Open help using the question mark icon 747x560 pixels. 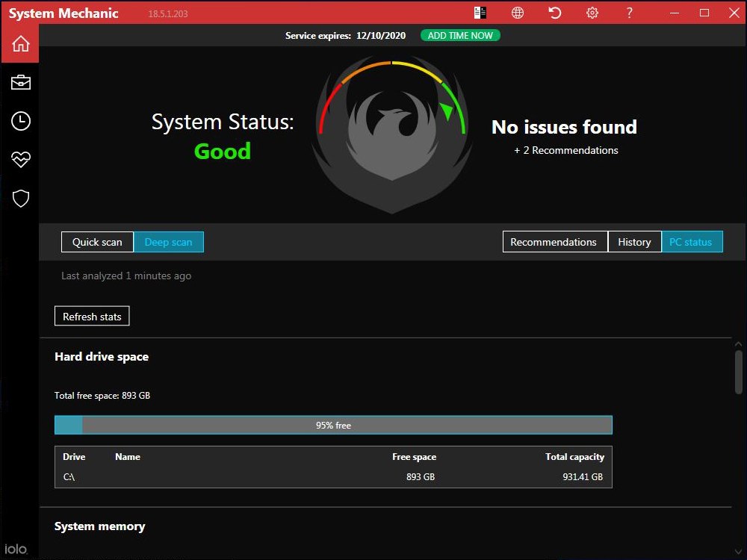click(629, 13)
